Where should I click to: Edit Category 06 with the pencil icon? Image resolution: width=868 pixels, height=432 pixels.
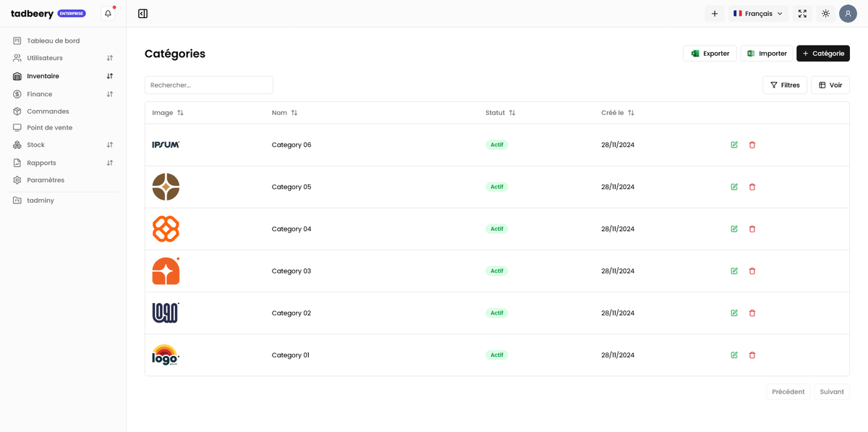(734, 145)
